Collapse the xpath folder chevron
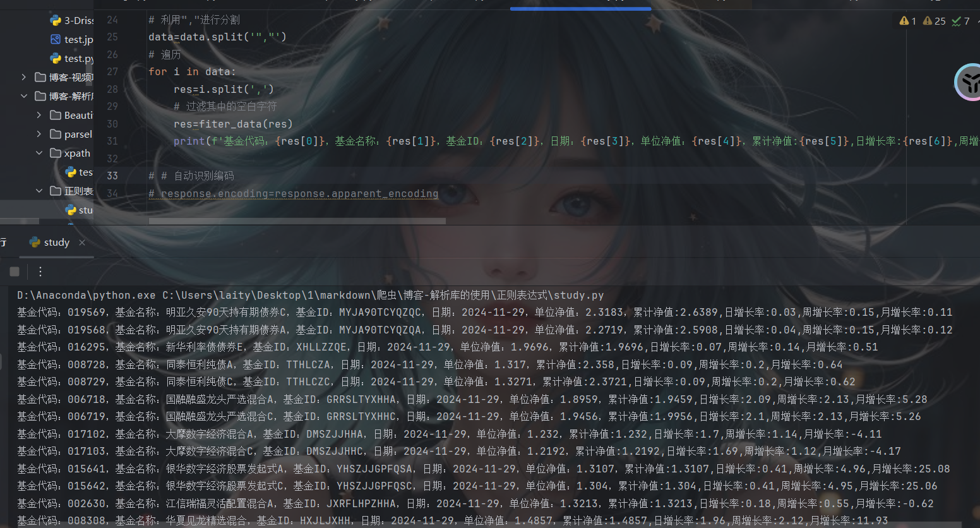Viewport: 980px width, 528px height. point(39,153)
